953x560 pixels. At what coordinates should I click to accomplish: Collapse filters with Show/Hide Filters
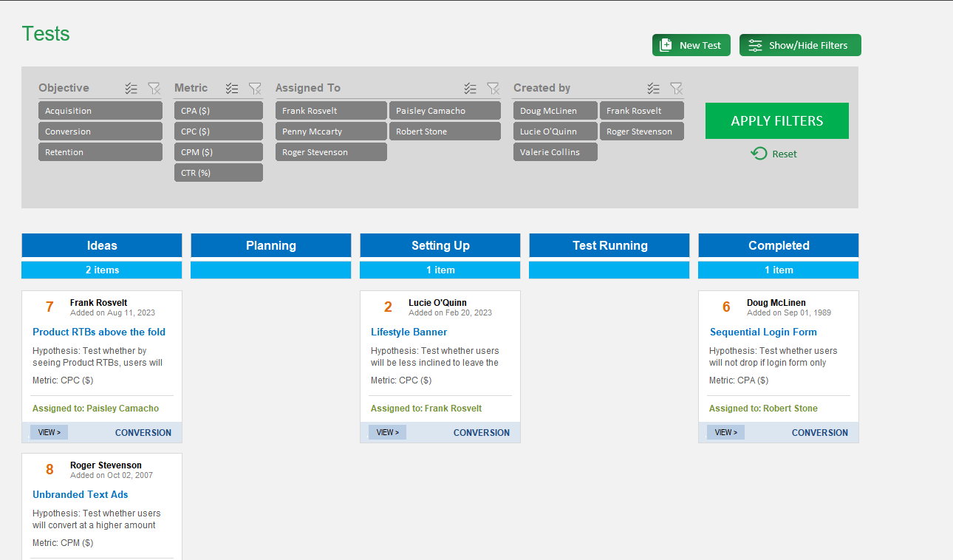pyautogui.click(x=800, y=44)
